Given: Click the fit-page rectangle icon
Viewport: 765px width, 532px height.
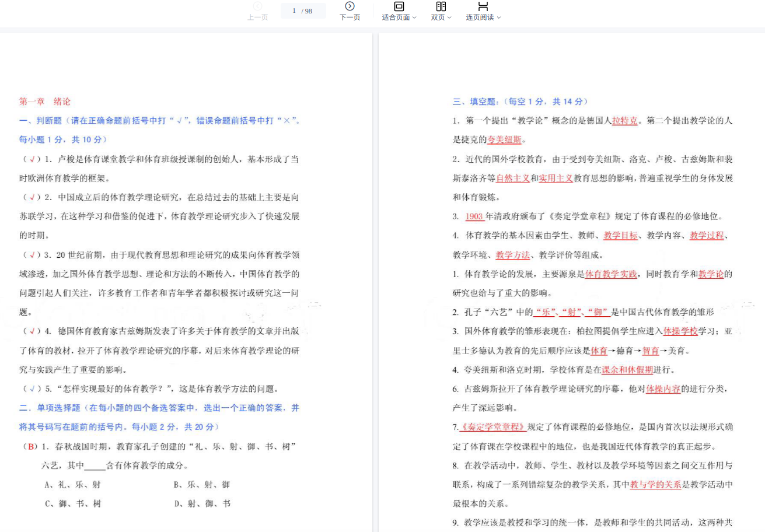Looking at the screenshot, I should [x=399, y=6].
